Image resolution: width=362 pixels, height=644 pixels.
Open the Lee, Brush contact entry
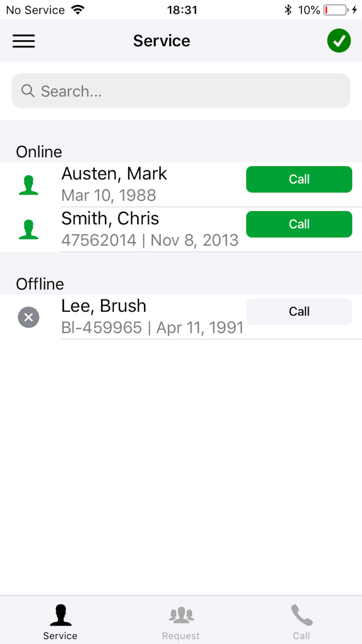pyautogui.click(x=181, y=317)
